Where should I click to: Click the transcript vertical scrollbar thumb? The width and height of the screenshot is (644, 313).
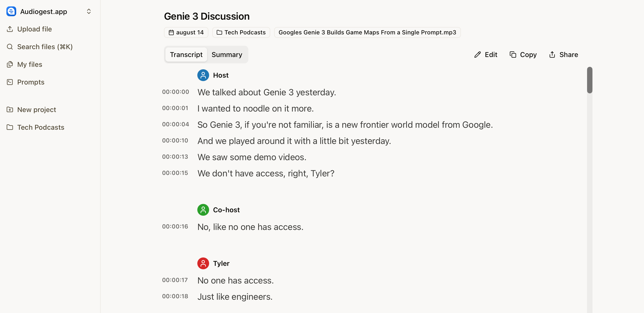(x=590, y=80)
